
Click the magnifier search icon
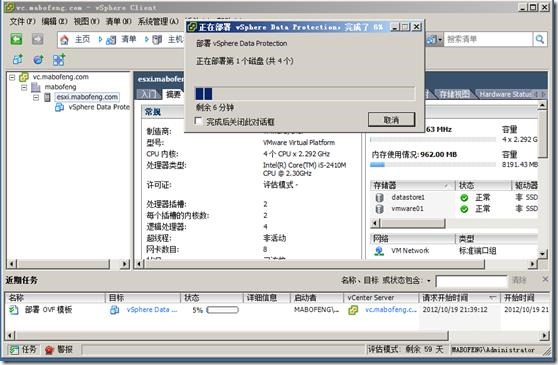(x=540, y=39)
